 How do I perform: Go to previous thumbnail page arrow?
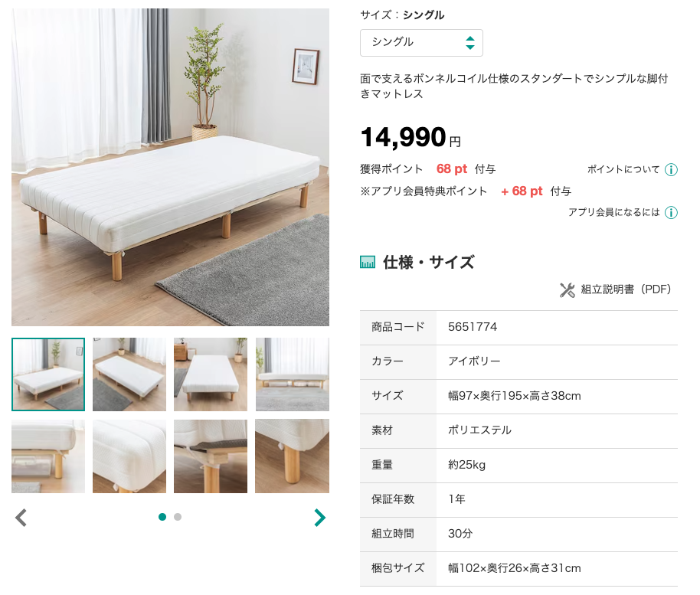point(21,518)
